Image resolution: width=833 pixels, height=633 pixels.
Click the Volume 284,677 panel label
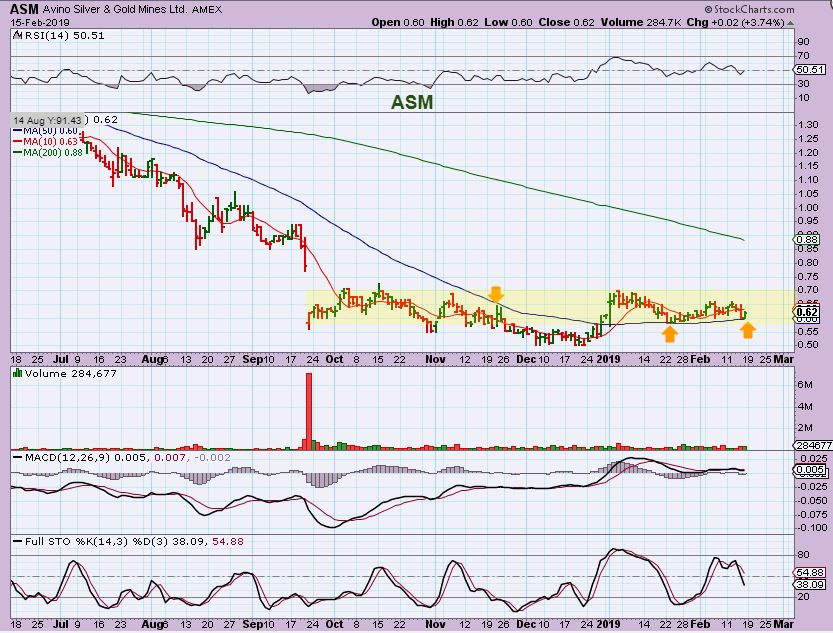pyautogui.click(x=70, y=374)
